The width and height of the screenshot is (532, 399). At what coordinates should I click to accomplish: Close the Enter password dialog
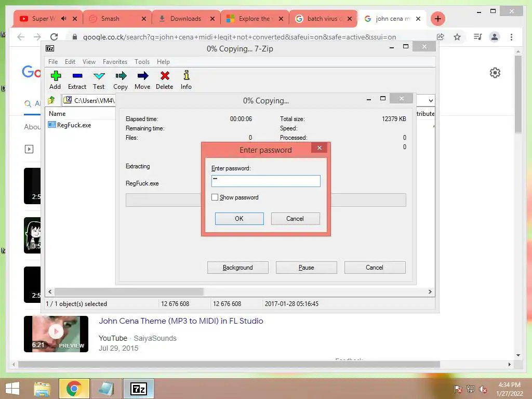(x=320, y=148)
